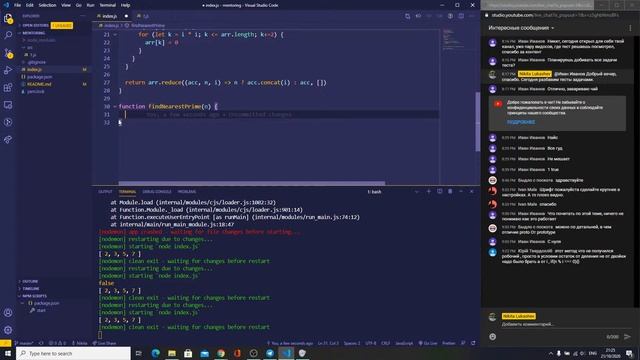
Task: Open Microsoft Edge from the taskbar
Action: point(156,353)
